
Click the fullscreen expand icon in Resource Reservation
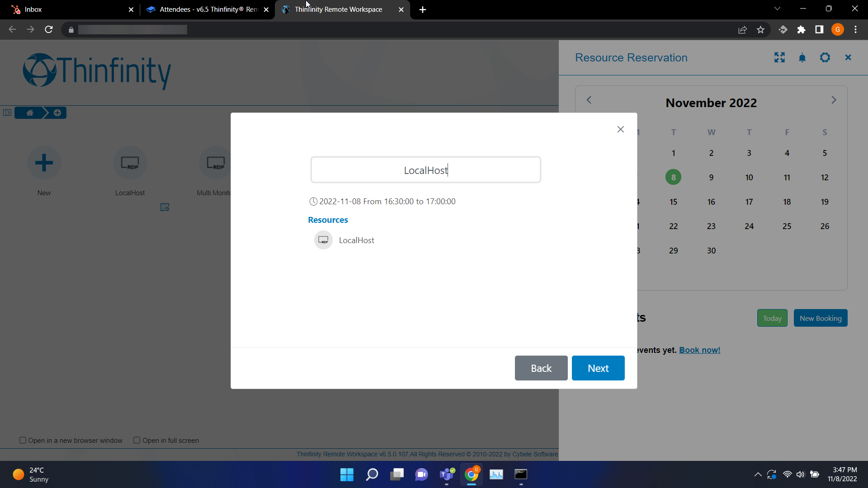[779, 57]
